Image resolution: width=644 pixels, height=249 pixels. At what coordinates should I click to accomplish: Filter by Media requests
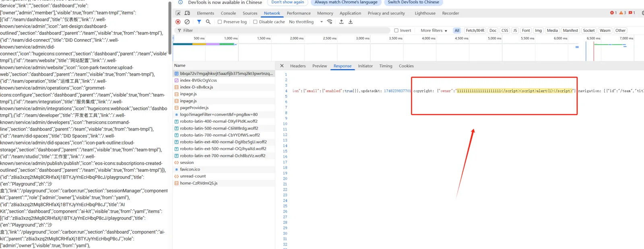point(552,31)
